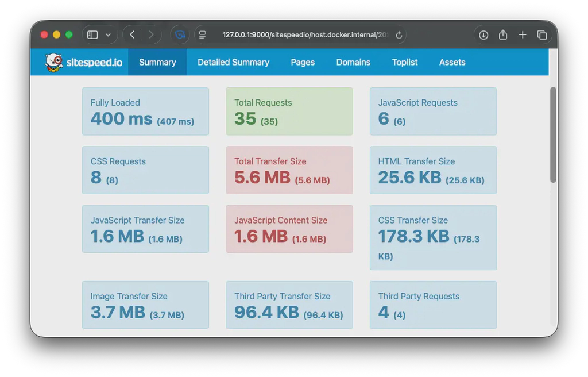Screen dimensions: 588x377
Task: Click the blue extension icon in toolbar
Action: (180, 34)
